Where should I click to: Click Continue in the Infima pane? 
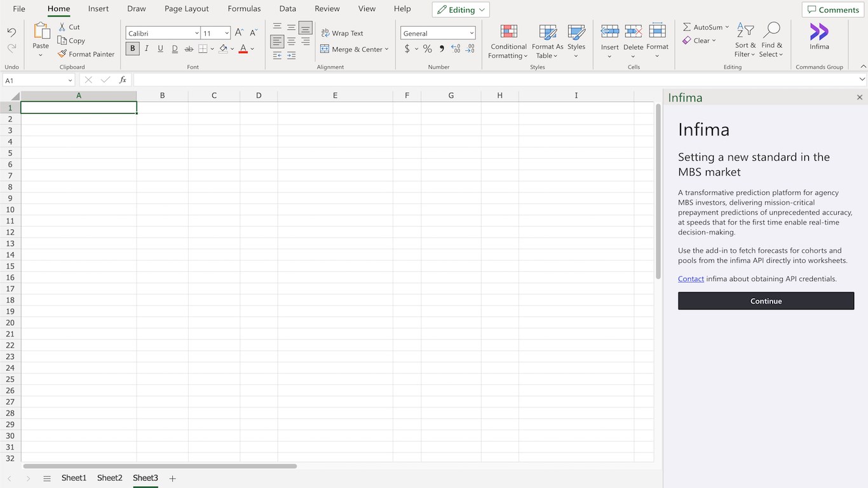click(766, 301)
